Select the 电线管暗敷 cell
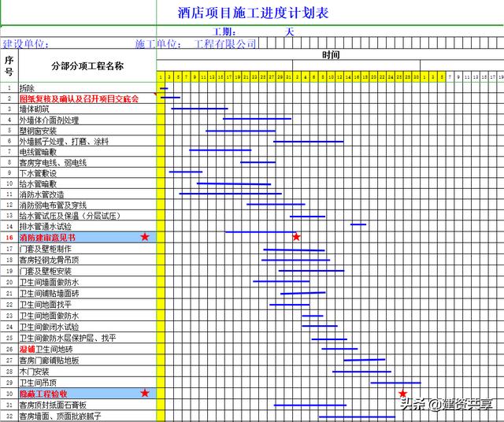504x422 pixels. coord(87,152)
